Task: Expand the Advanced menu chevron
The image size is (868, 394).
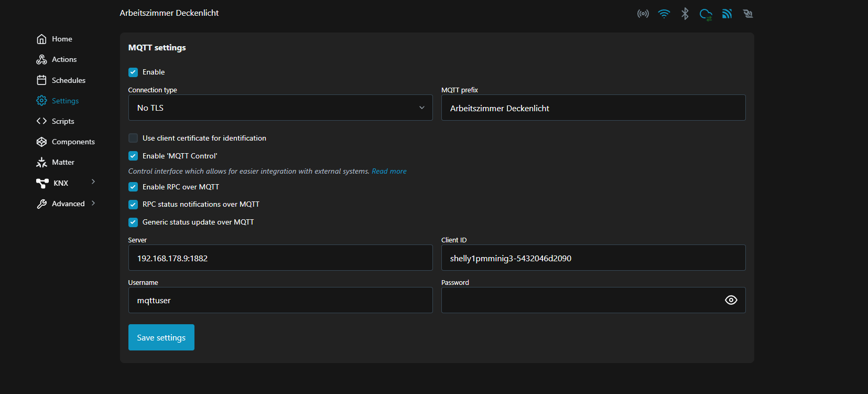Action: (x=93, y=203)
